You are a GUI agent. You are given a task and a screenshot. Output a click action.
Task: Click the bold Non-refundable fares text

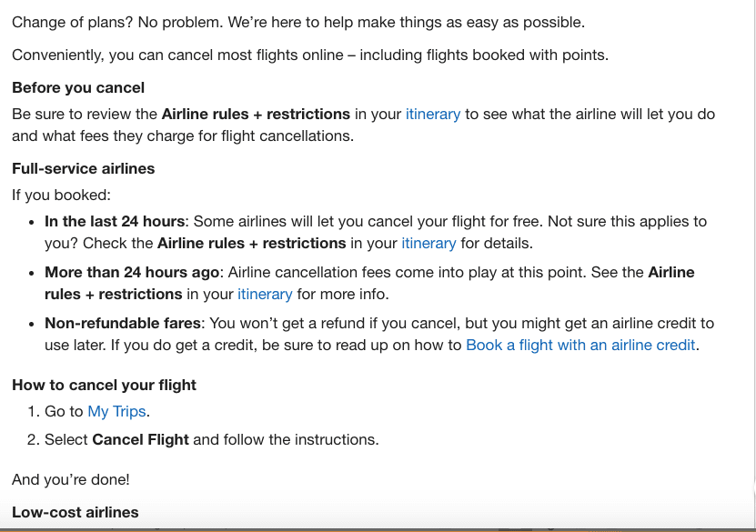coord(123,324)
